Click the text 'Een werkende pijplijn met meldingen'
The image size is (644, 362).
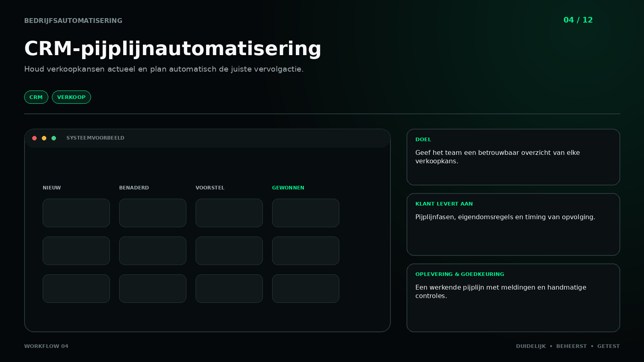tap(475, 288)
